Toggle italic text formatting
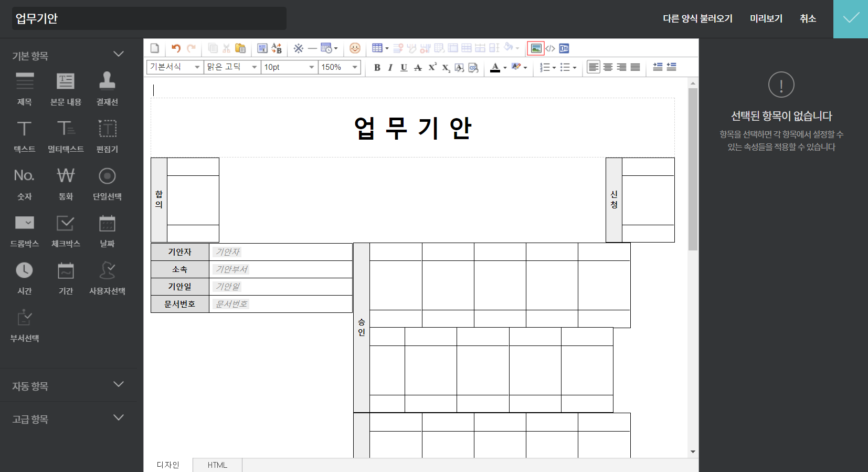The image size is (868, 472). click(390, 67)
